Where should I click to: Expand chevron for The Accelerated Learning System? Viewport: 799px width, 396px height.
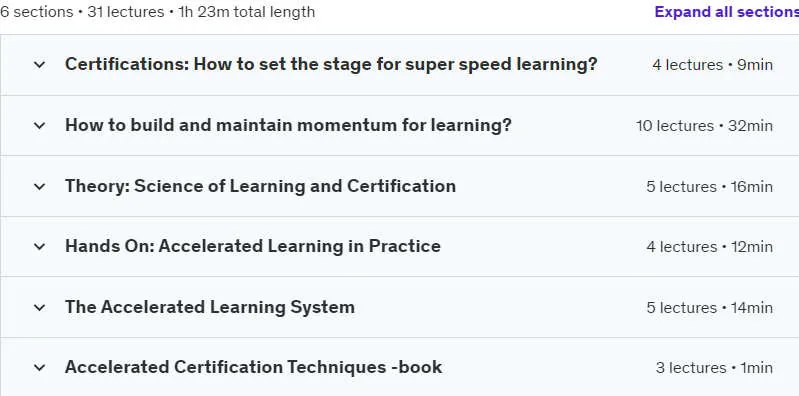39,307
